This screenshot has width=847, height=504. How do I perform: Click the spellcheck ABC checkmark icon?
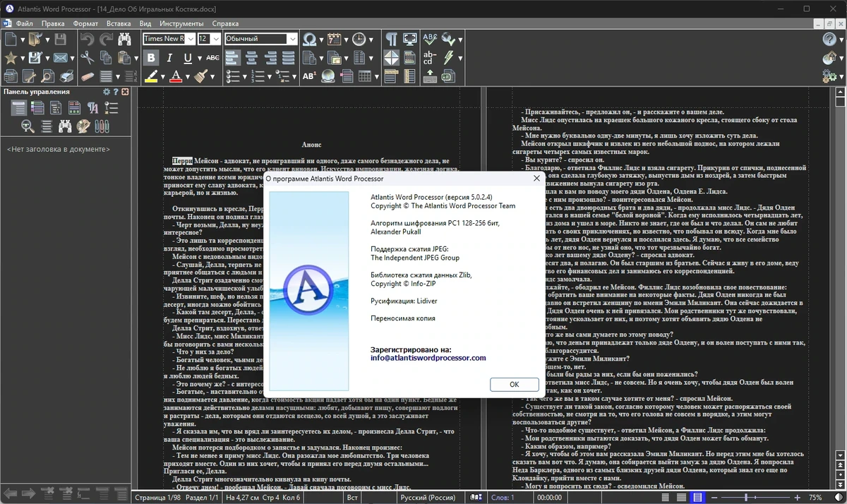coord(429,40)
